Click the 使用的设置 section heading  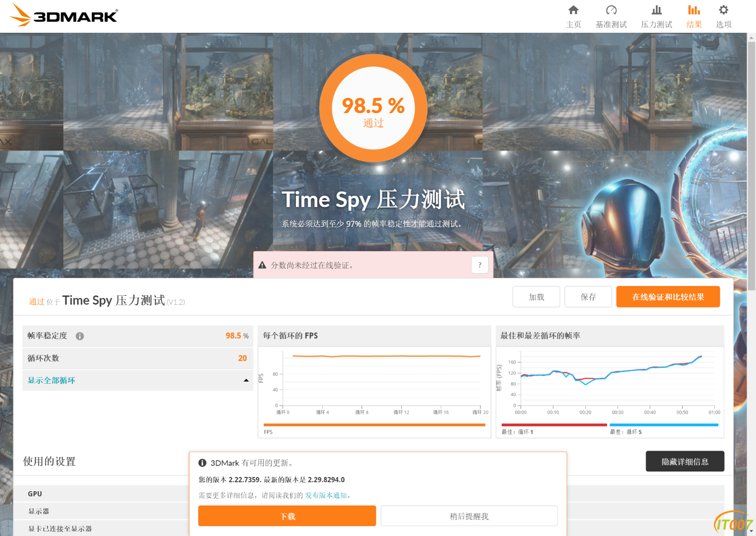[49, 461]
